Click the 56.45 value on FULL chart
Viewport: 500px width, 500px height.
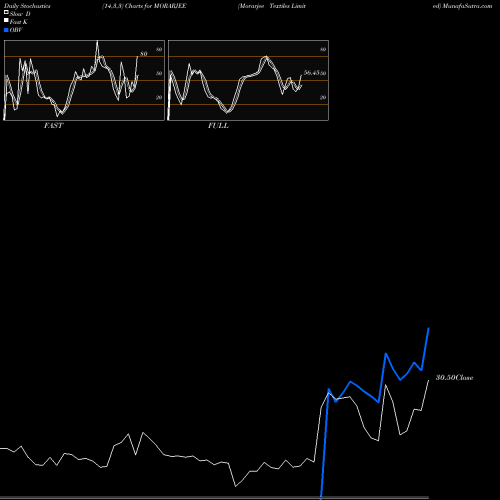311,73
